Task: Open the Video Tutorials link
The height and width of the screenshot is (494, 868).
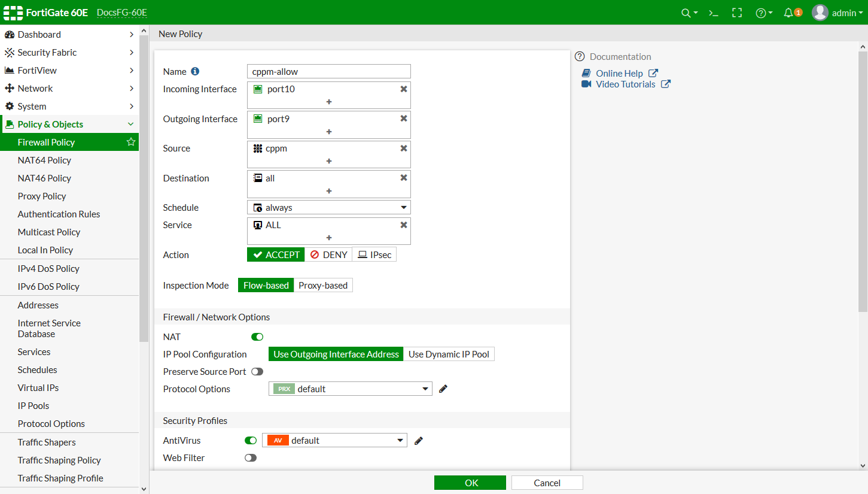Action: pyautogui.click(x=626, y=84)
